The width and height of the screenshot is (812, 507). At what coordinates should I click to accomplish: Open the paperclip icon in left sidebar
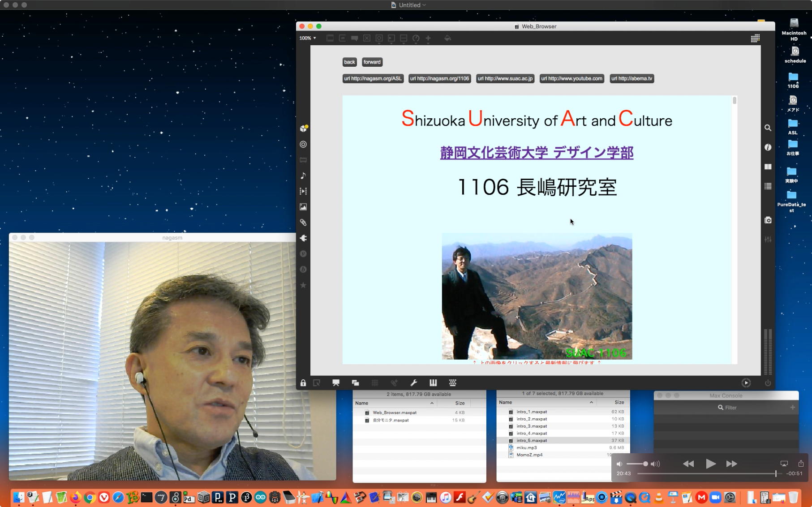pos(303,223)
